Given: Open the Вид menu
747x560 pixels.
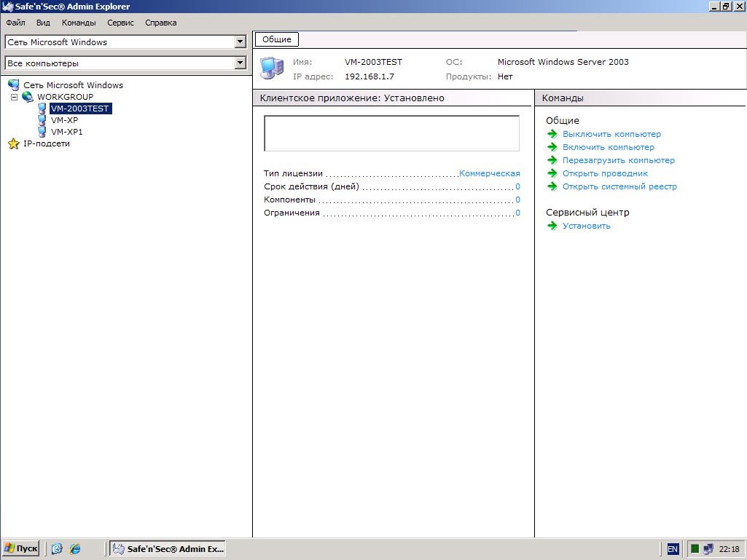Looking at the screenshot, I should pyautogui.click(x=43, y=23).
